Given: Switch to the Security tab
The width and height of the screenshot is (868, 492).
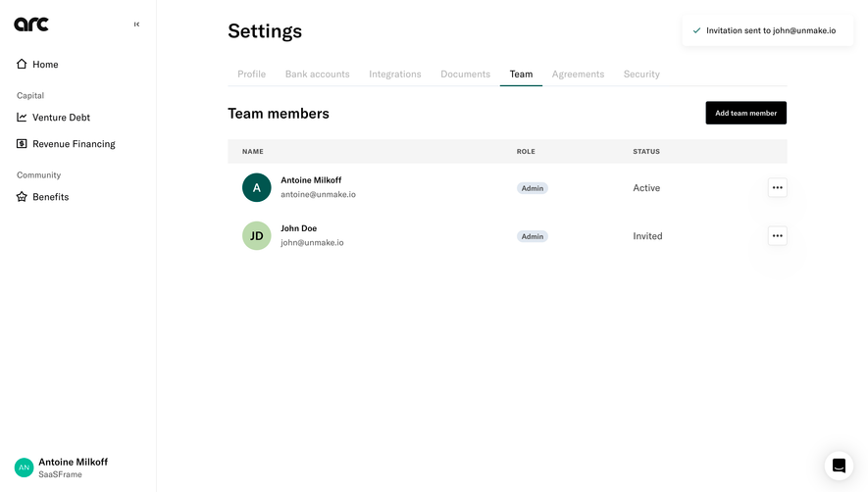Looking at the screenshot, I should tap(641, 74).
